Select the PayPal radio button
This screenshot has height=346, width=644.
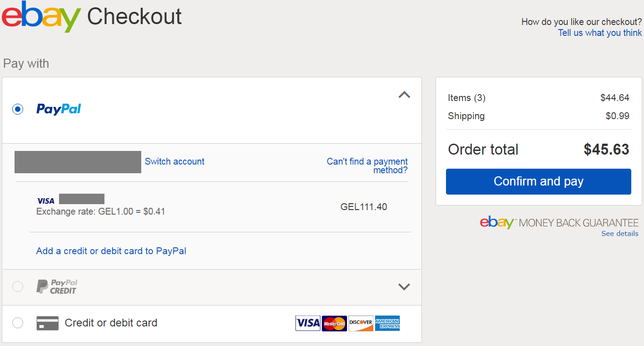[x=18, y=109]
